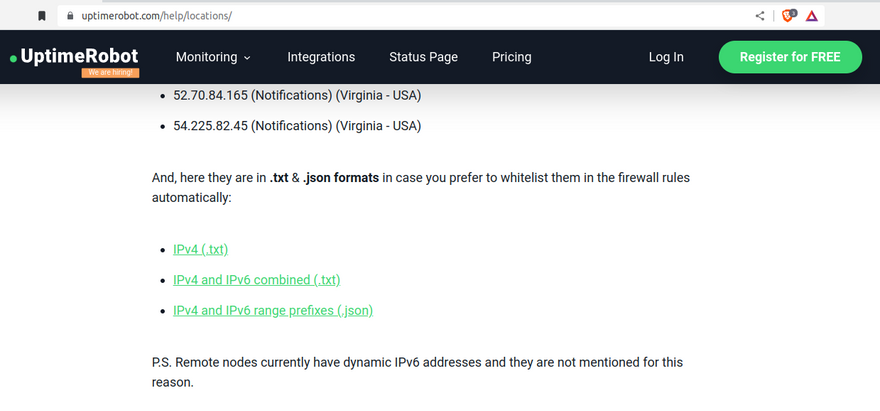Click the share icon in the address bar
Viewport: 880px width, 411px height.
point(761,16)
